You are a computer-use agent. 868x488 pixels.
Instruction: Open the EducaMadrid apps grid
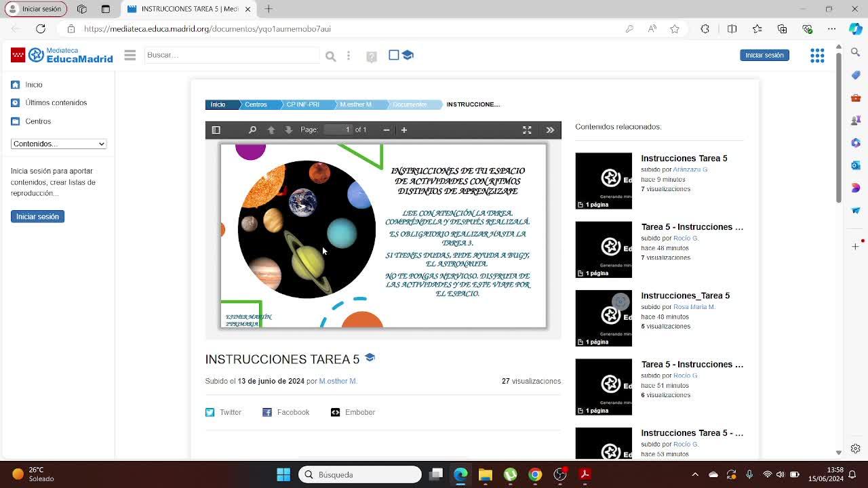pyautogui.click(x=817, y=56)
